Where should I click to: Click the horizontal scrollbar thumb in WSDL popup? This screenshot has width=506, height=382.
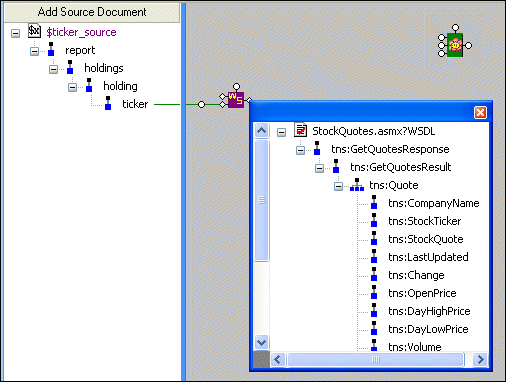click(376, 359)
